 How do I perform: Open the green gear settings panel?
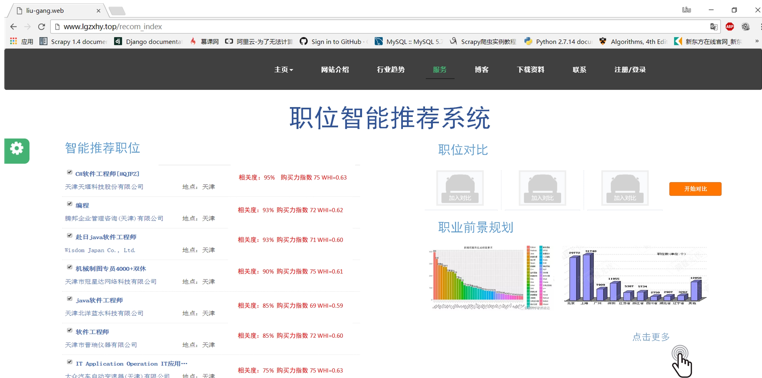coord(17,151)
